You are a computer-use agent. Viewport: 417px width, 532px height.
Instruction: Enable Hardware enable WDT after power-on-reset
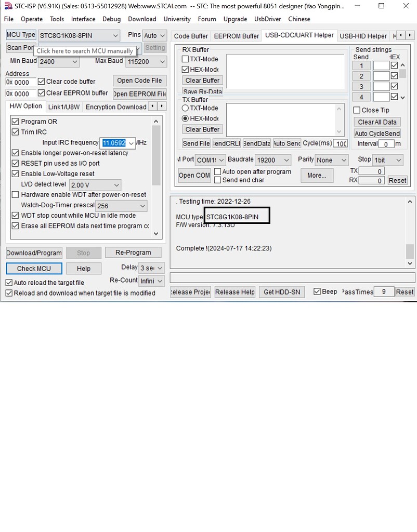coord(15,195)
